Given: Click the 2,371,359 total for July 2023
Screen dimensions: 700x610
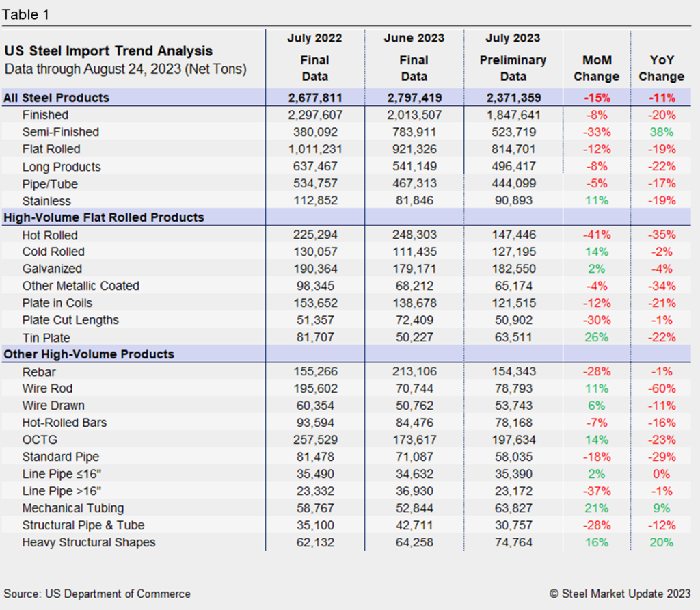Looking at the screenshot, I should (513, 98).
